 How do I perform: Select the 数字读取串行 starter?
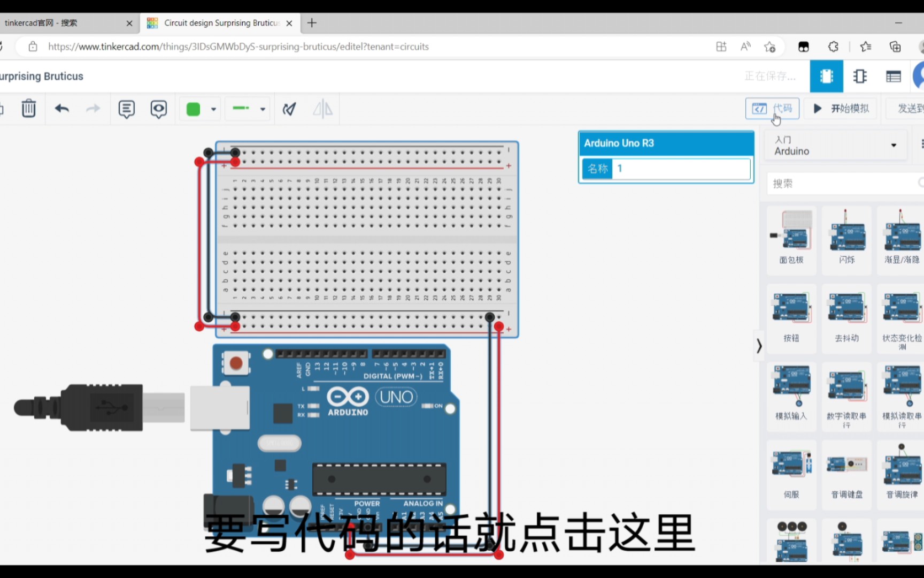(847, 396)
